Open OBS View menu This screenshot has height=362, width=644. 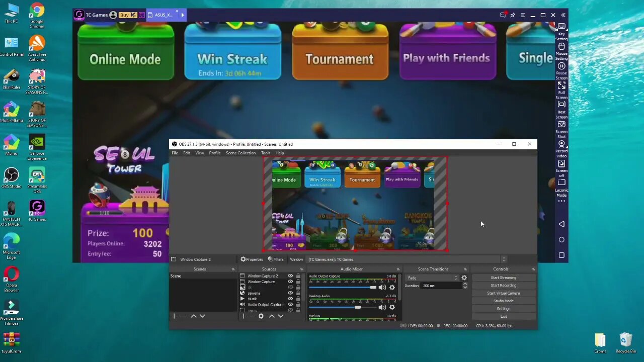200,153
